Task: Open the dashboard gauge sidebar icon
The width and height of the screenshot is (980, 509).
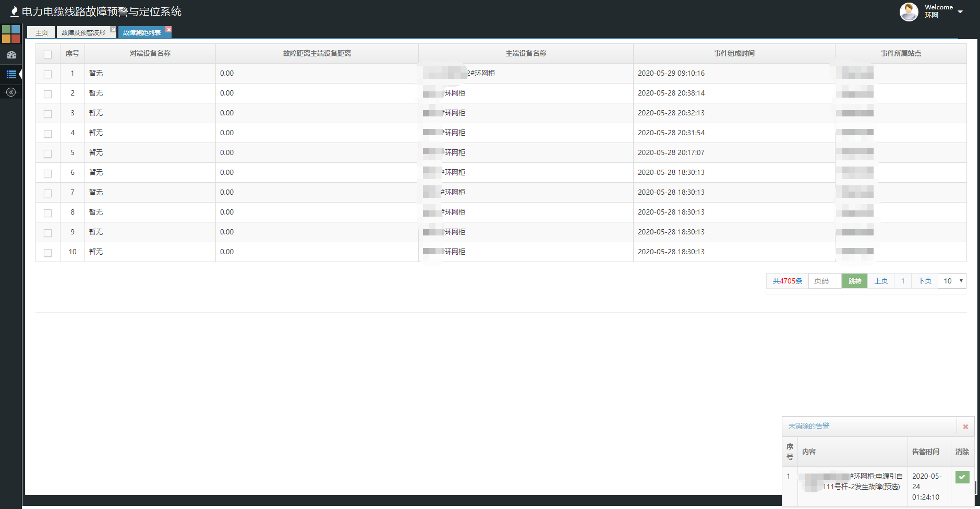Action: 11,55
